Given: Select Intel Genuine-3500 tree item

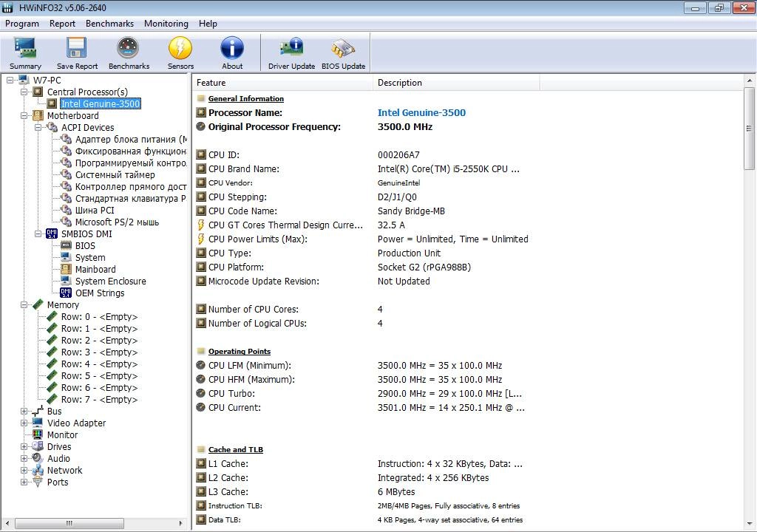Looking at the screenshot, I should tap(101, 103).
